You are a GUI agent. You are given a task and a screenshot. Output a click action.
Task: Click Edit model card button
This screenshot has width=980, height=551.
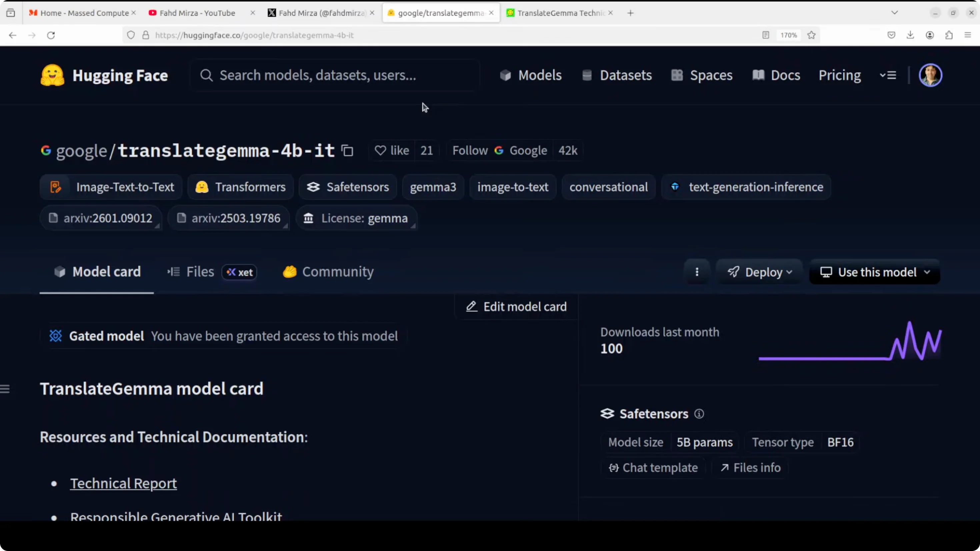[x=516, y=306]
